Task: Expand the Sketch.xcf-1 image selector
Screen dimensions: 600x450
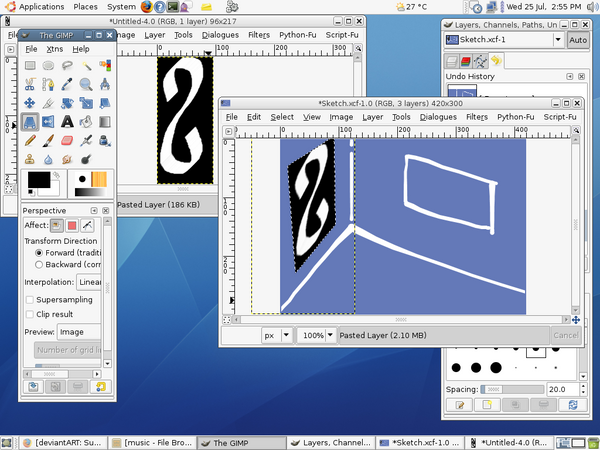Action: [556, 40]
